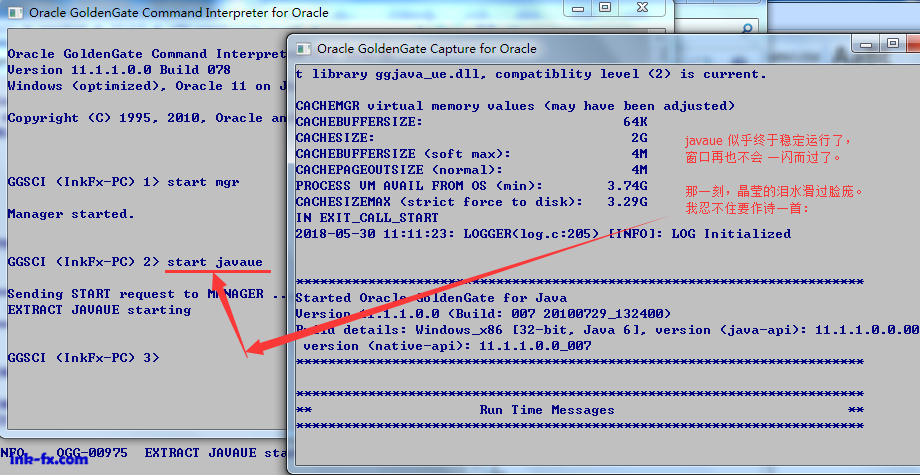Click the 'CACHEBUFFERSIZE:' 64K line

point(471,122)
